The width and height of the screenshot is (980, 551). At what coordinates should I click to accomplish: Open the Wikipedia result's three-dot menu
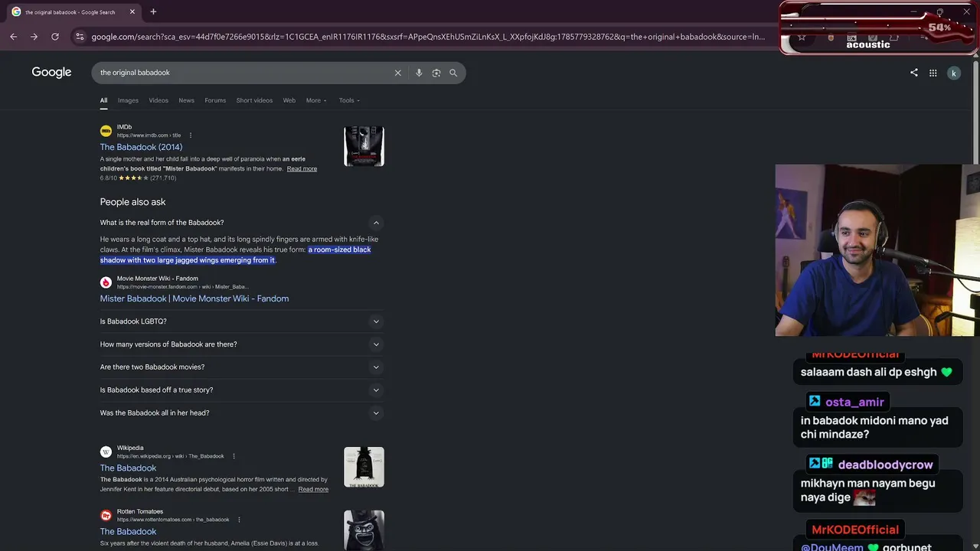pyautogui.click(x=234, y=456)
